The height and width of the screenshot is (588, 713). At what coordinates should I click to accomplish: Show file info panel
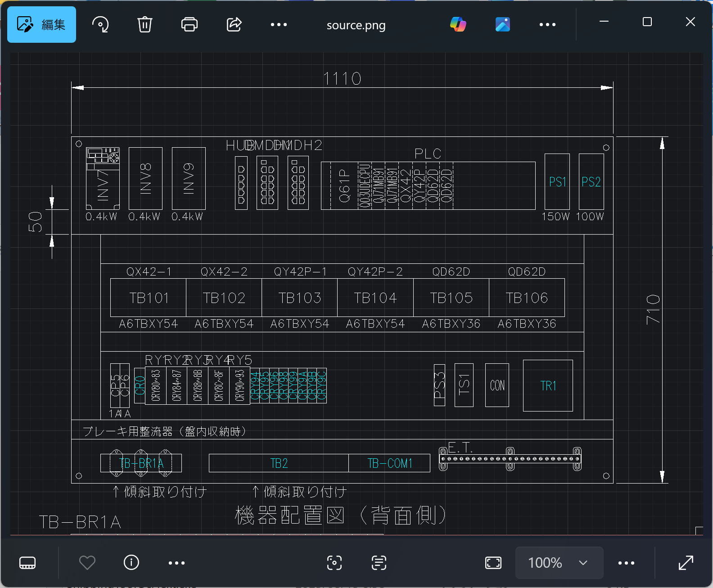[x=131, y=563]
